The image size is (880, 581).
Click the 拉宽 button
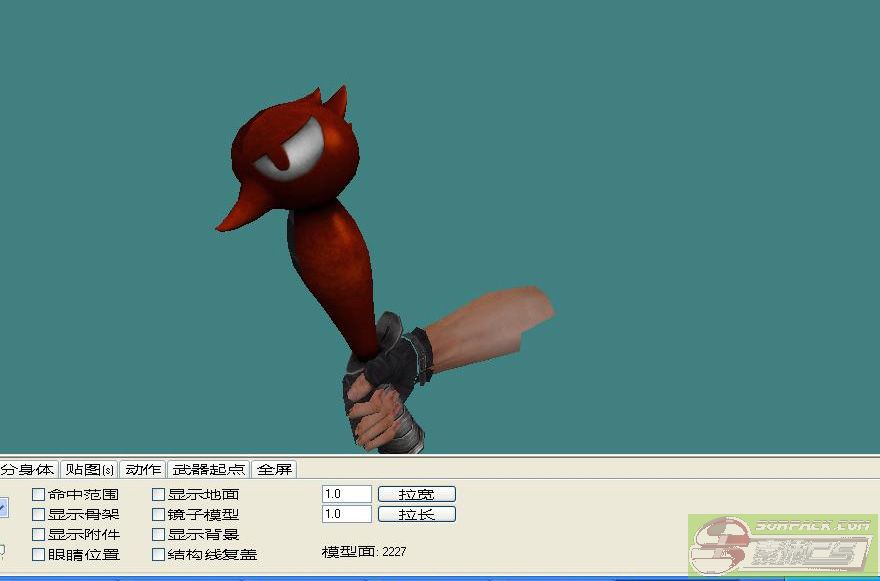[416, 494]
